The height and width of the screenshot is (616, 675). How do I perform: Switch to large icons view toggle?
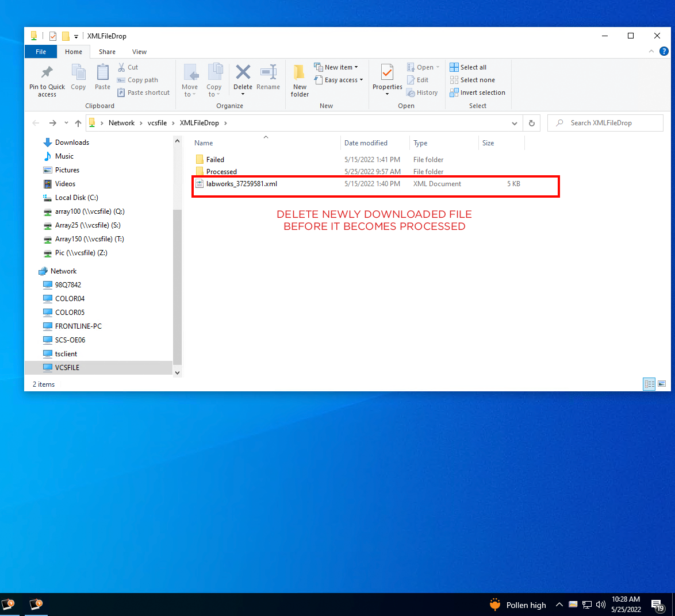point(662,384)
